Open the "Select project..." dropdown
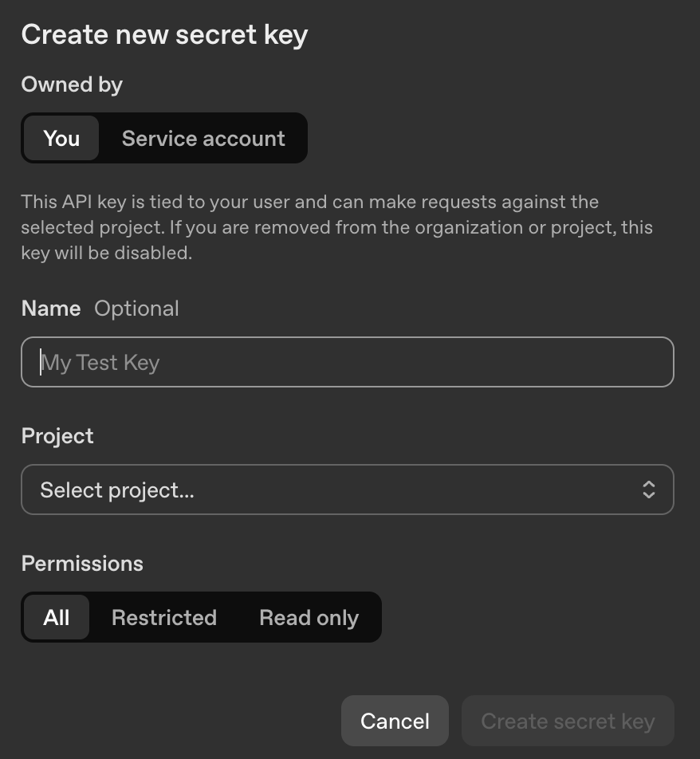The image size is (700, 759). [x=347, y=490]
